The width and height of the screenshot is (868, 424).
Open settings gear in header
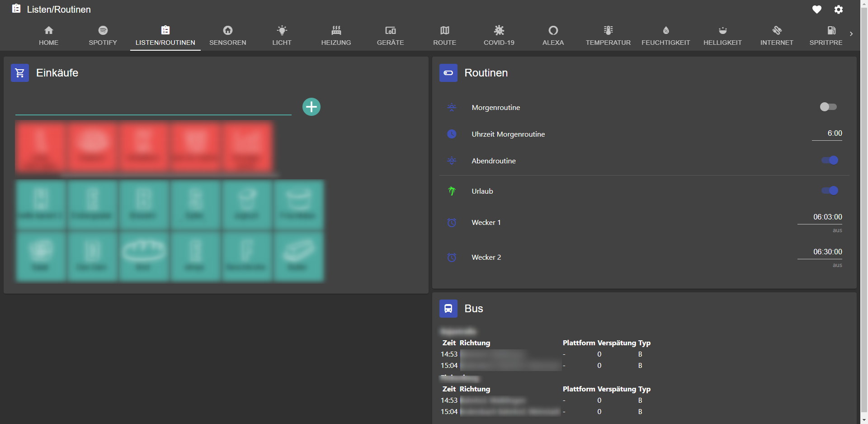839,10
